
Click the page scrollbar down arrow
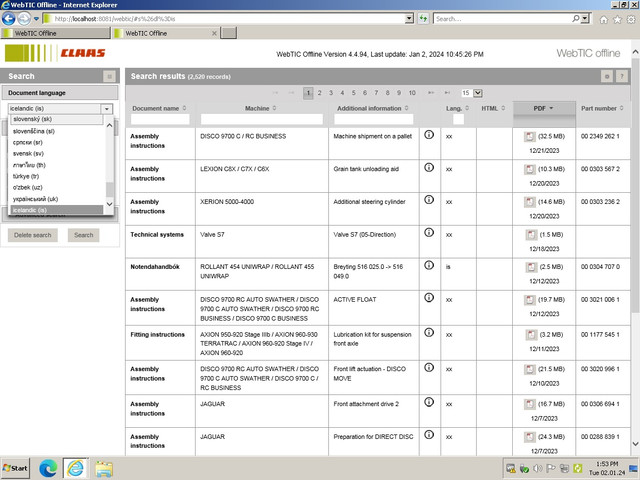click(x=635, y=444)
